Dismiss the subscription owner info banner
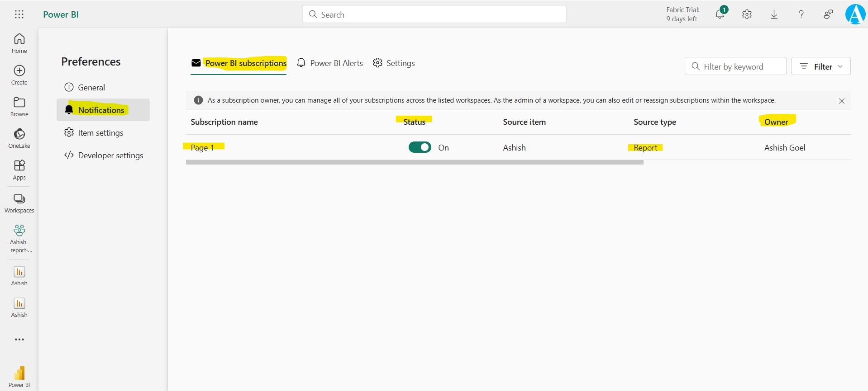 point(841,101)
